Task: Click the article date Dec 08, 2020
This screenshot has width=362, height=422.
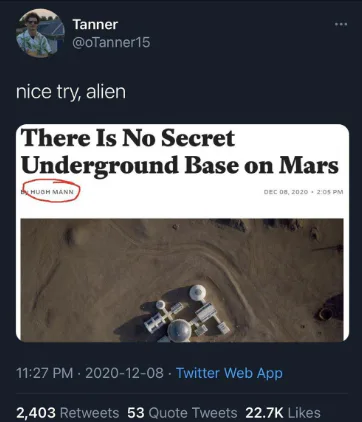Action: point(286,192)
